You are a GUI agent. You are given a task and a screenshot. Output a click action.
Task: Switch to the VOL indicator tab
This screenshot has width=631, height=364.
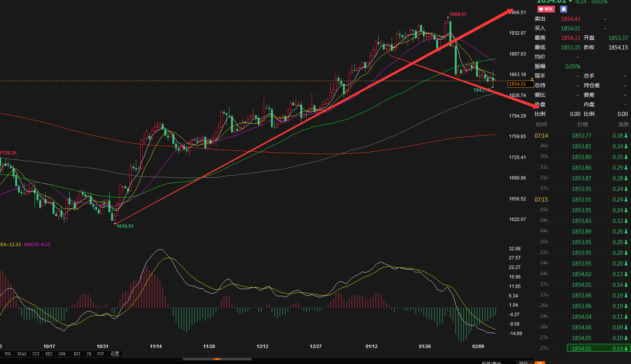coord(8,354)
